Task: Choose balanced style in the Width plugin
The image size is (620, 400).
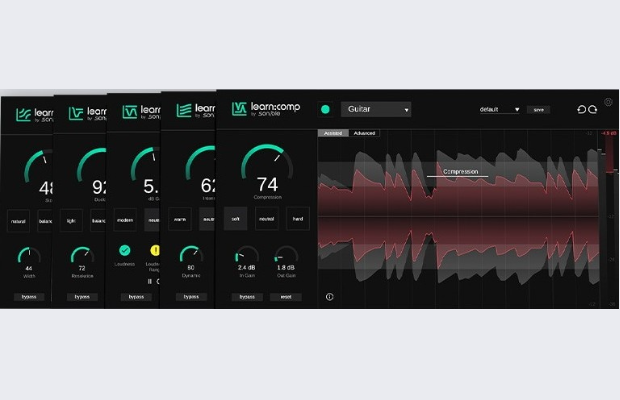Action: click(45, 221)
